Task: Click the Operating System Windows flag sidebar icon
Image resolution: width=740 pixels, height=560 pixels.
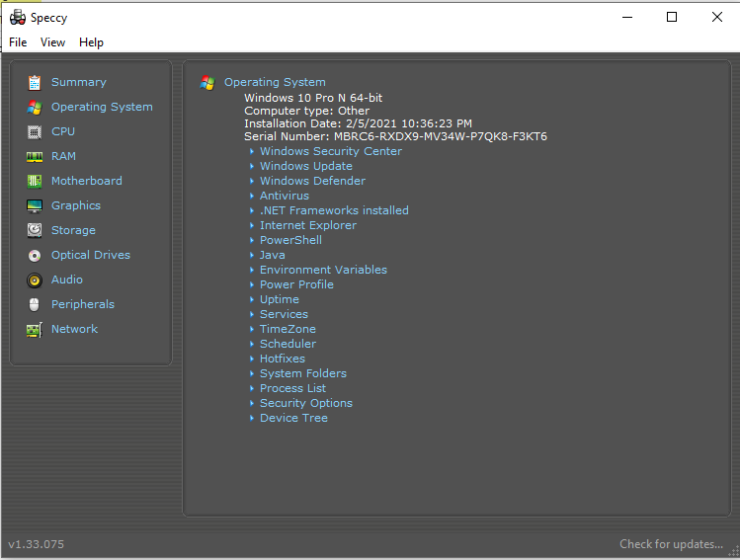Action: [35, 107]
